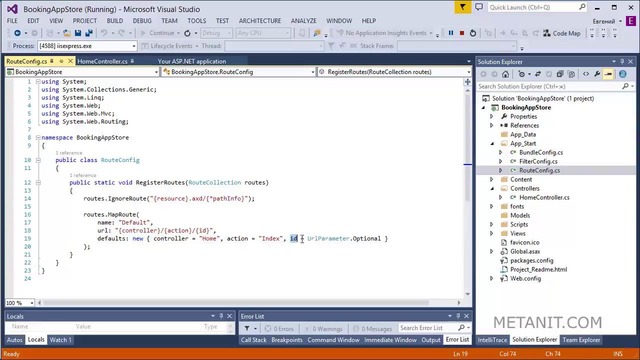Click the Stop Debugging red square
This screenshot has height=360, width=640.
click(x=462, y=33)
